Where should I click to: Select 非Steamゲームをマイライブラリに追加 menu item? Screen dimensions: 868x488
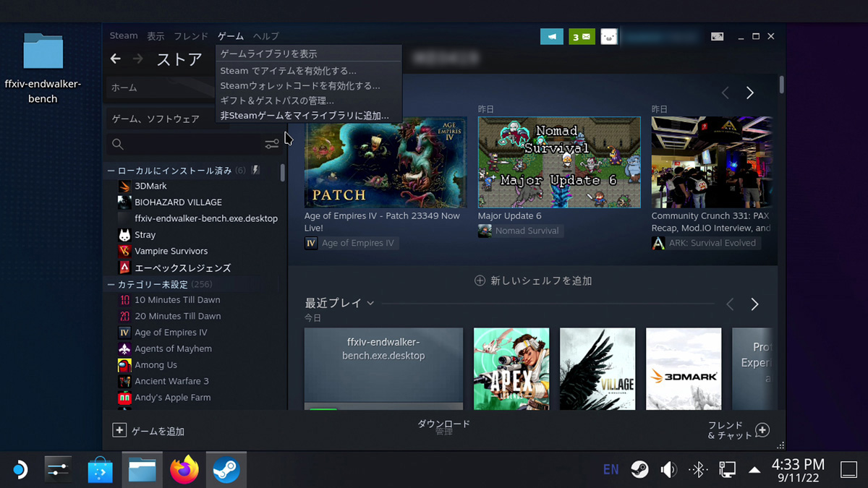pyautogui.click(x=309, y=115)
